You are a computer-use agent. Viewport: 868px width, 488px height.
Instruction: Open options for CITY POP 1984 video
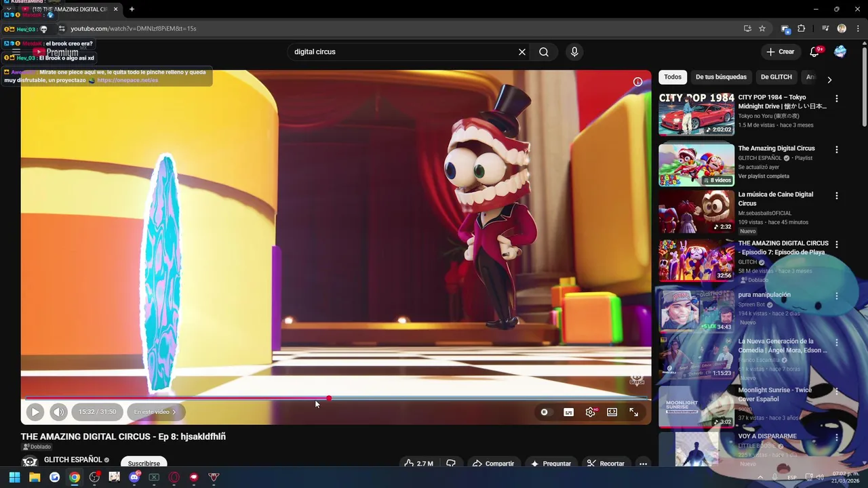click(x=836, y=98)
